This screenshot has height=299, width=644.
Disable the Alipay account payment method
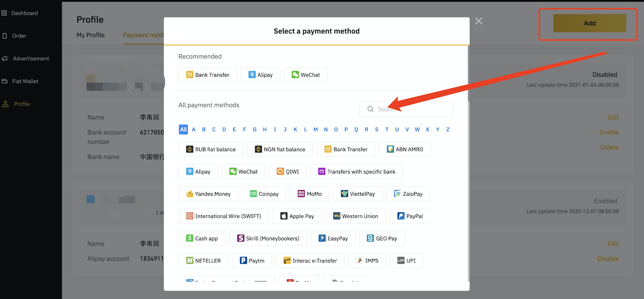608,259
